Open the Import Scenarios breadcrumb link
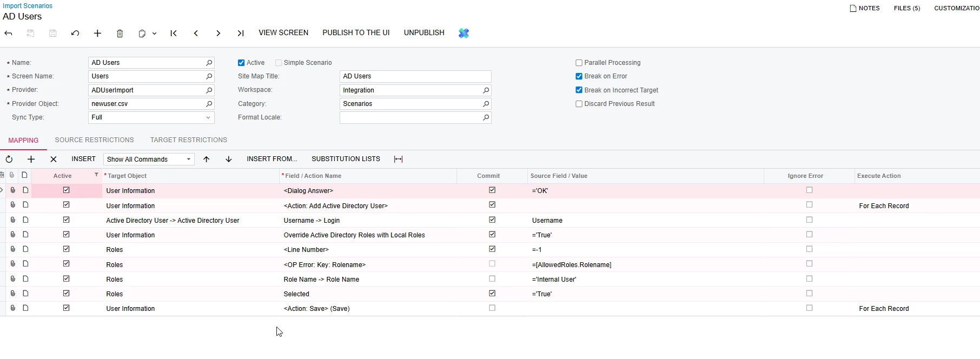 pos(28,6)
